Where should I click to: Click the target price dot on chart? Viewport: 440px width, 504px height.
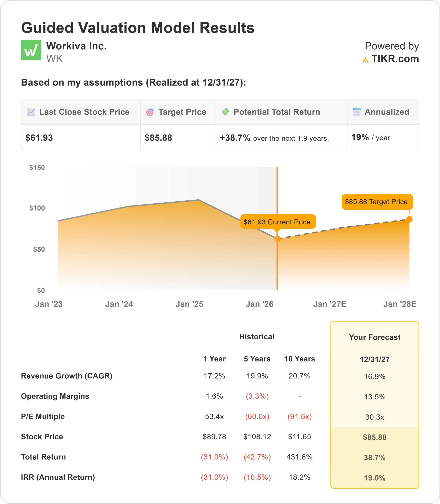pyautogui.click(x=409, y=219)
